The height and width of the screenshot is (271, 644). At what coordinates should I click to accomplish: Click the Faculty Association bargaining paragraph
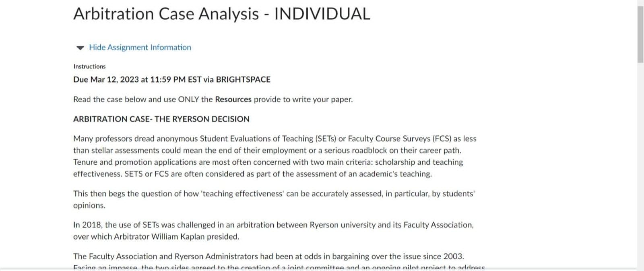pos(268,256)
